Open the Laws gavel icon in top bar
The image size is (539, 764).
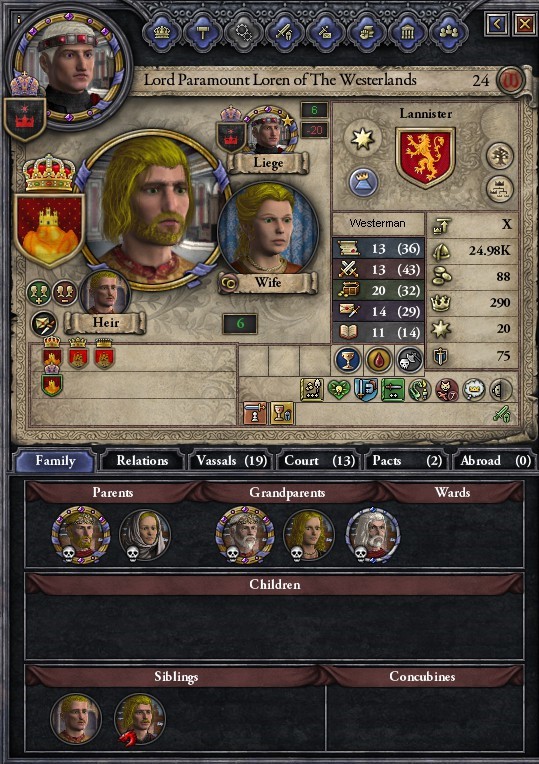[x=203, y=32]
